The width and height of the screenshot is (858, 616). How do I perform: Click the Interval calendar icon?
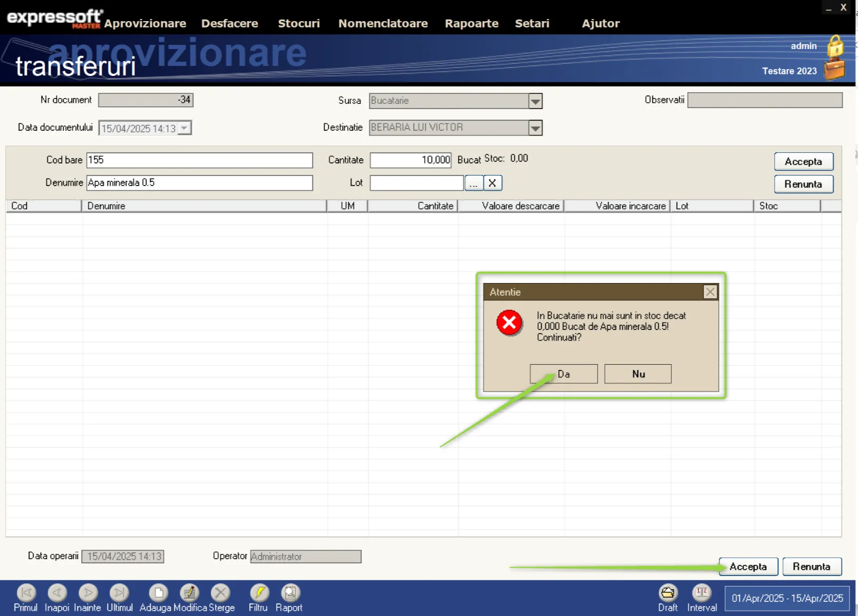(x=701, y=593)
